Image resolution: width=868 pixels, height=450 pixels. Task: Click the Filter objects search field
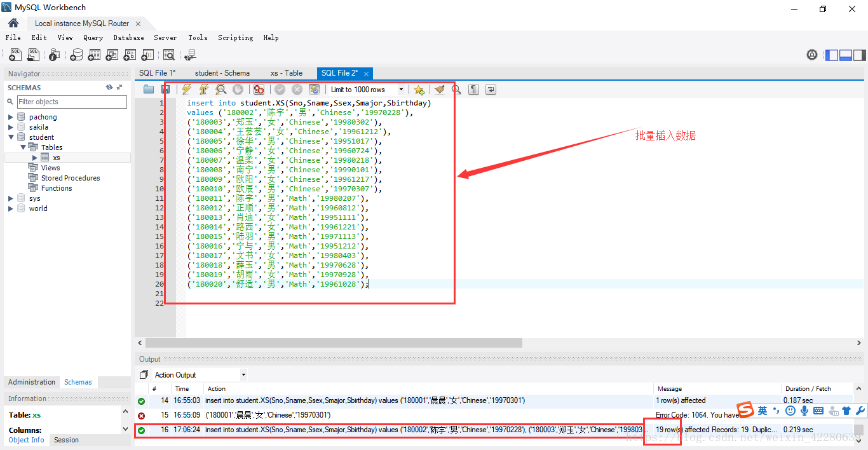coord(71,102)
